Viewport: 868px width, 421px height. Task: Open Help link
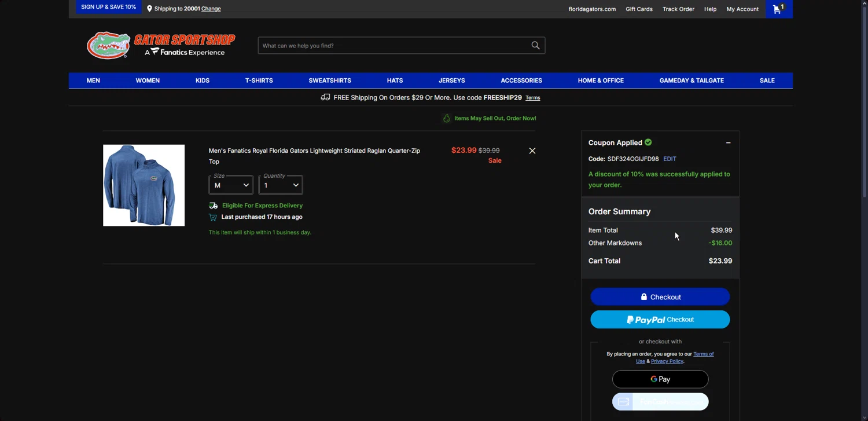(710, 9)
